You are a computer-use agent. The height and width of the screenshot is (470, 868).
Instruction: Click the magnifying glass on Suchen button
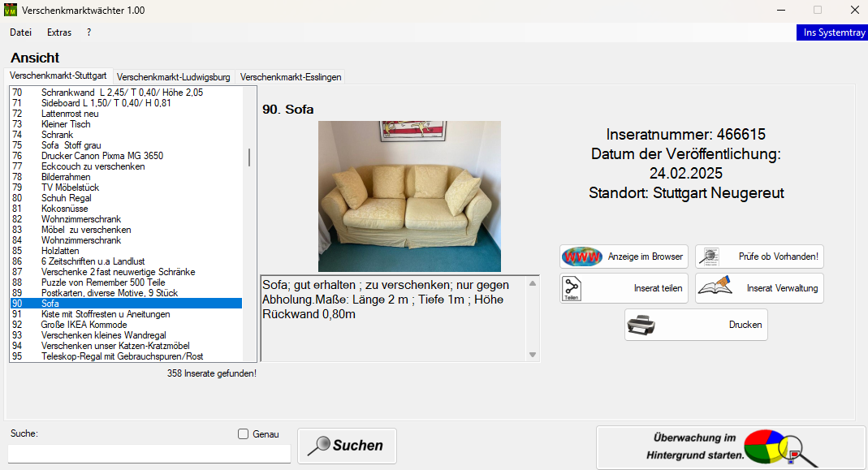click(x=319, y=446)
